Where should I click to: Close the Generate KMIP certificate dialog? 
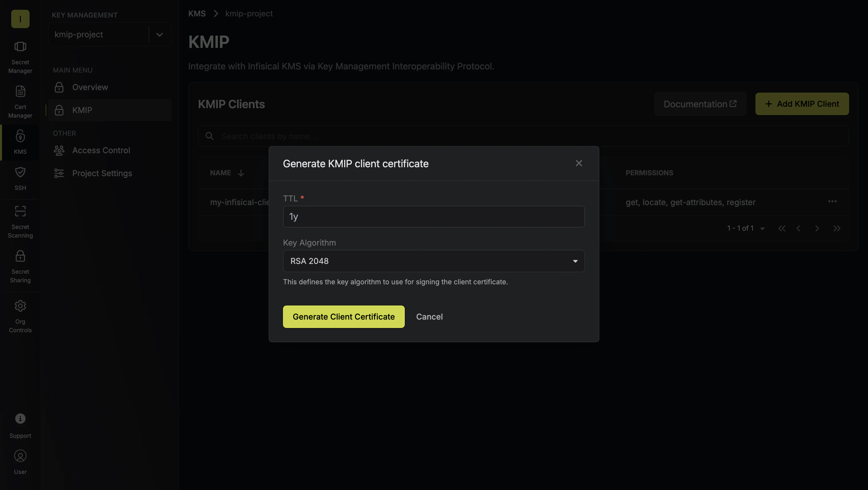pos(579,163)
